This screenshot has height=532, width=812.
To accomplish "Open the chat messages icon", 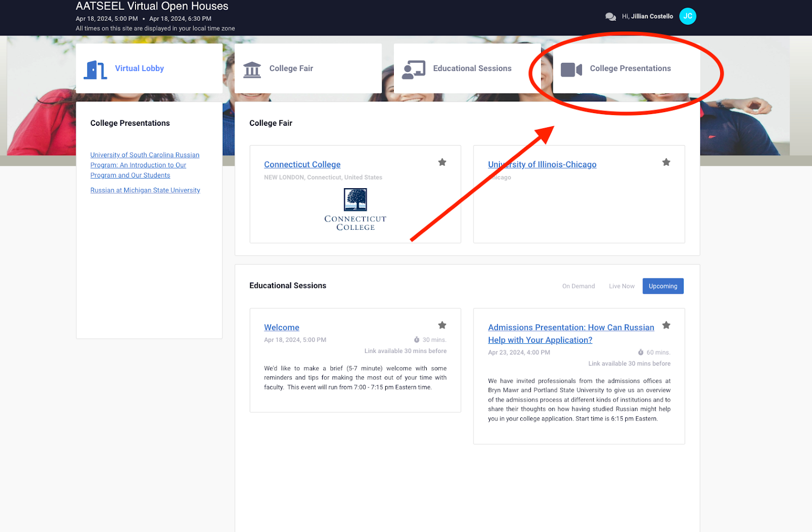I will [611, 17].
